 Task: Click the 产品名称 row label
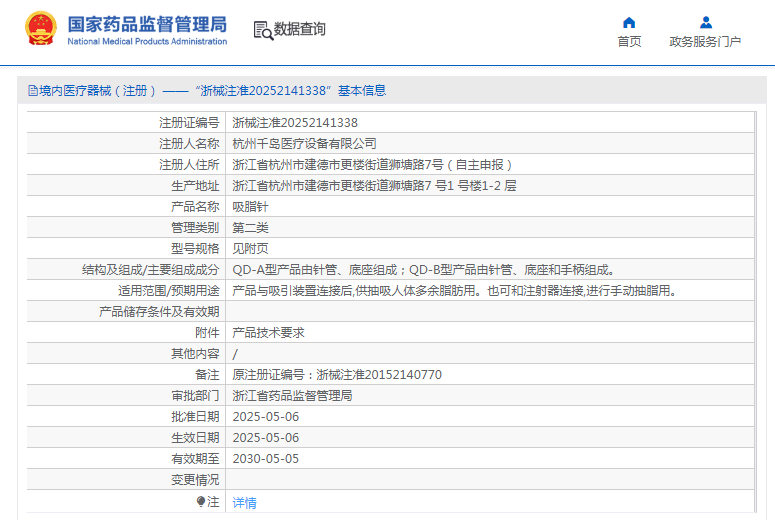coord(195,207)
